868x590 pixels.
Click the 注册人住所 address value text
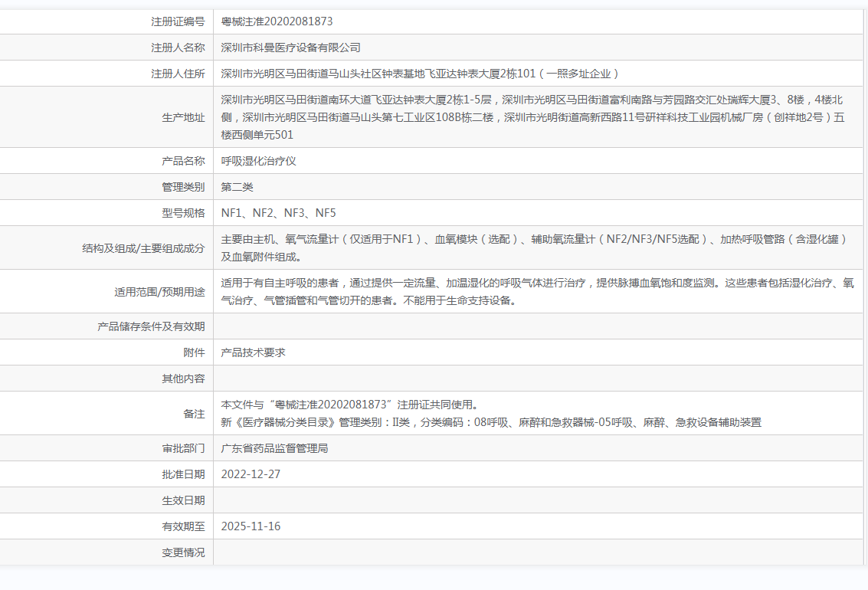[x=420, y=74]
